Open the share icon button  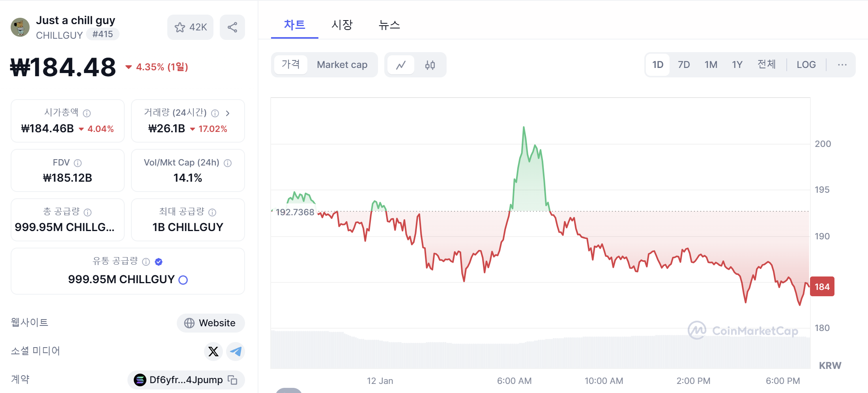pyautogui.click(x=232, y=27)
